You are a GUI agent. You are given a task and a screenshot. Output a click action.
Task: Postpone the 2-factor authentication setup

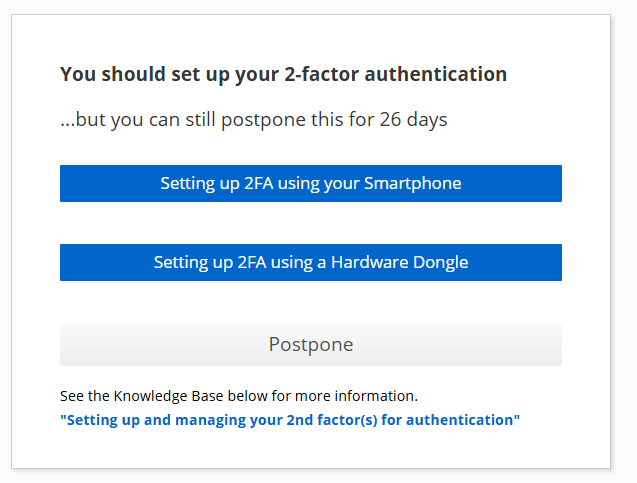coord(310,345)
